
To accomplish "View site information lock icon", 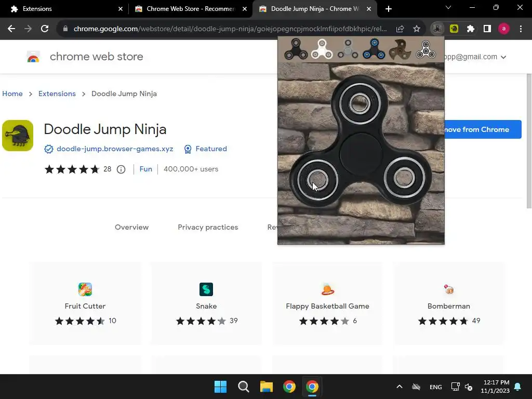I will 65,29.
